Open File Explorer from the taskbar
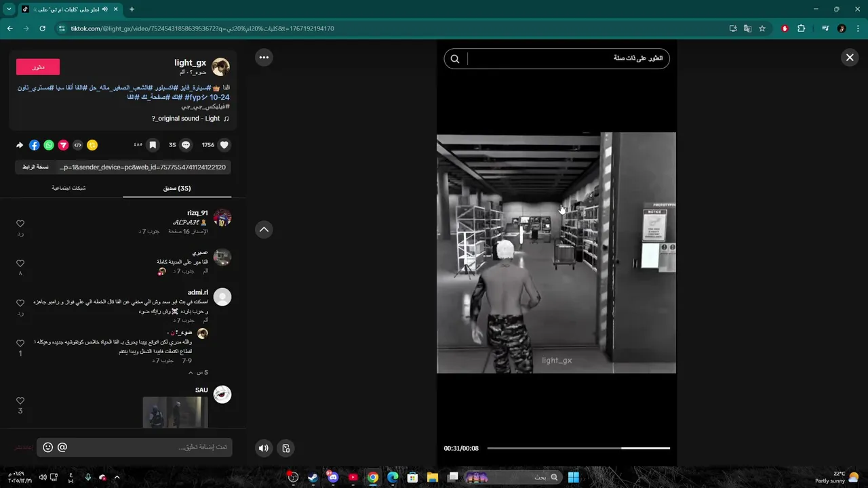 [432, 477]
